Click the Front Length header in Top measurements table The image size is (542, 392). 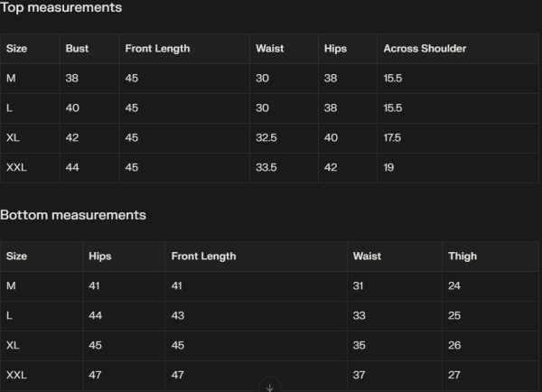point(157,49)
